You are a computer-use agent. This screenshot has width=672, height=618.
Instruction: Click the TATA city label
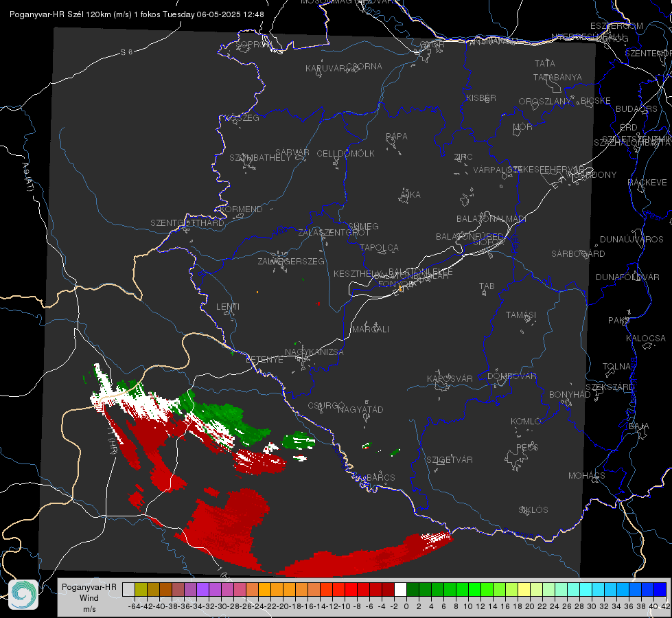(x=545, y=63)
